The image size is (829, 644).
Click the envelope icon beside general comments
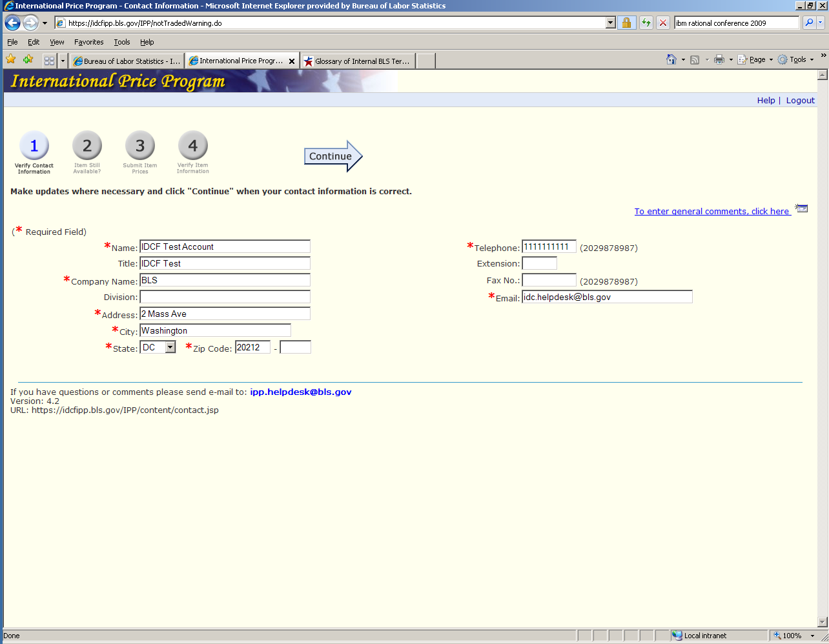tap(801, 208)
